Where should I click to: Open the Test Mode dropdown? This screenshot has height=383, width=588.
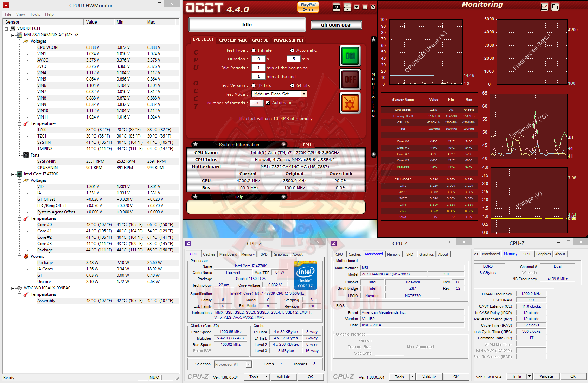304,94
